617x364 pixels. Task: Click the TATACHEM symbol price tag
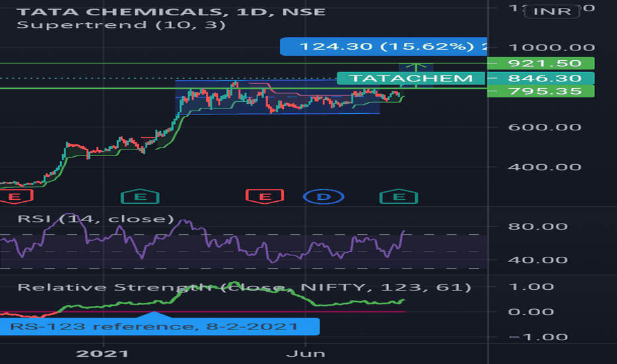411,78
